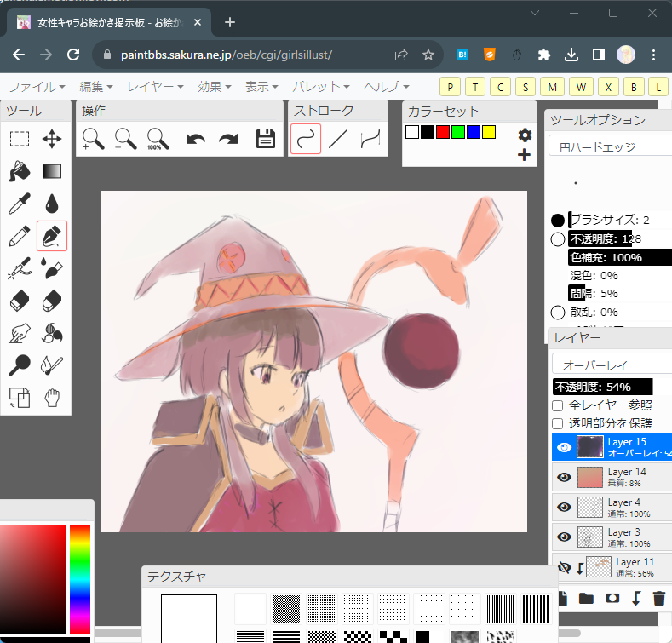
Task: Toggle Layer 3 visibility eye
Action: (x=564, y=537)
